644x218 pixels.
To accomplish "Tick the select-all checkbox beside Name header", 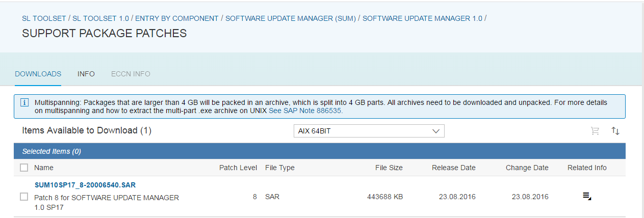I will coord(24,168).
